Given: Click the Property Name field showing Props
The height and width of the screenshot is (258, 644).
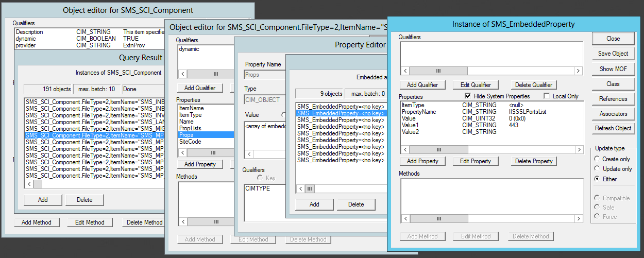Looking at the screenshot, I should [x=264, y=74].
